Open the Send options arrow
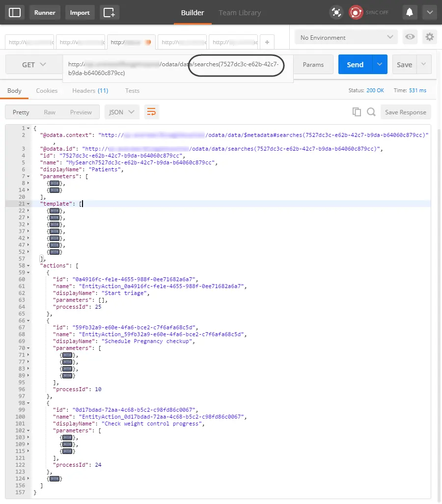This screenshot has width=442, height=504. click(x=380, y=65)
